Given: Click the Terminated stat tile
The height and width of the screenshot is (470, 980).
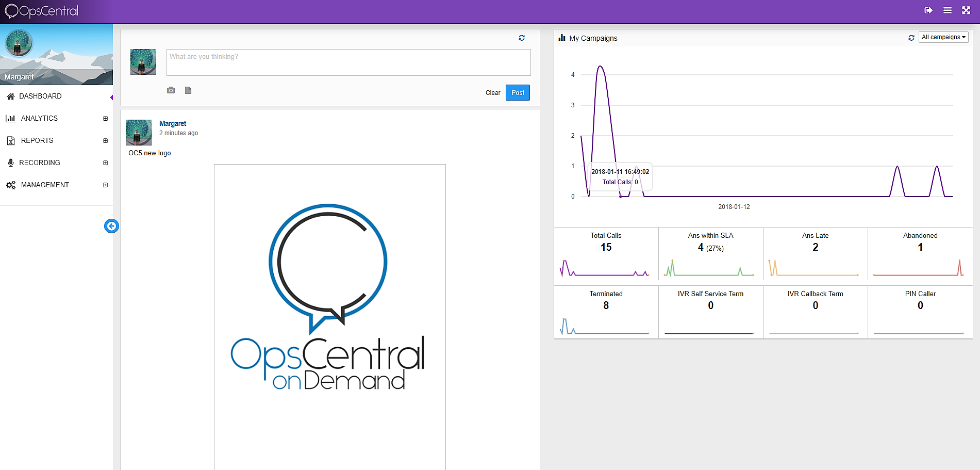Looking at the screenshot, I should 606,312.
